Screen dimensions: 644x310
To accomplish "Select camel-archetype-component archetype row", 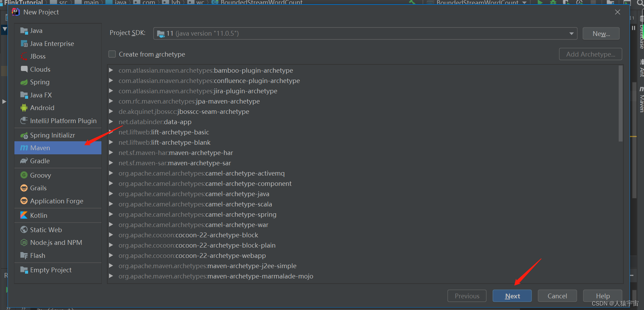I will coord(363,183).
